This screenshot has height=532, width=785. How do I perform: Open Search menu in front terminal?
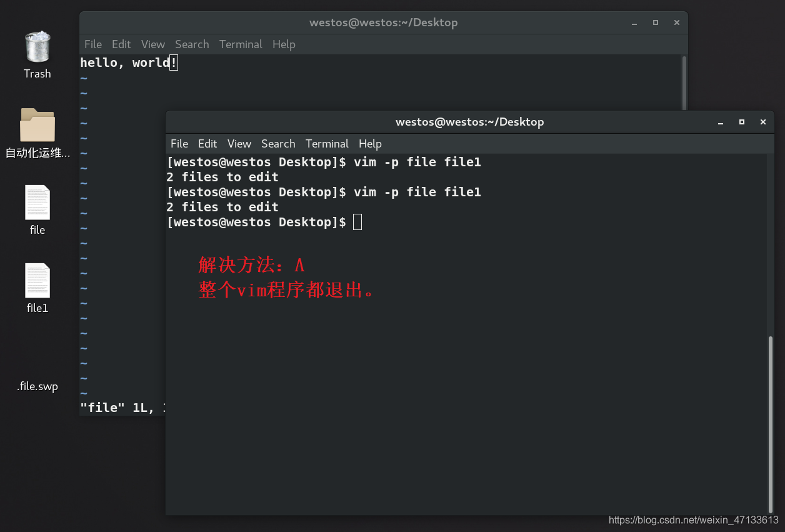pos(278,144)
